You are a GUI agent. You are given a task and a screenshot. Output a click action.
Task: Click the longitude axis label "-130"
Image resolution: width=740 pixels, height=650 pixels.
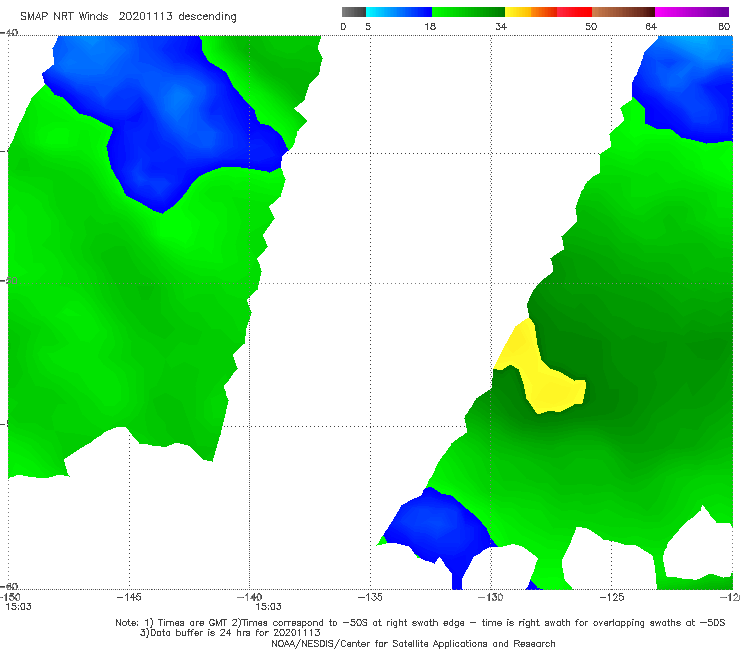(491, 597)
